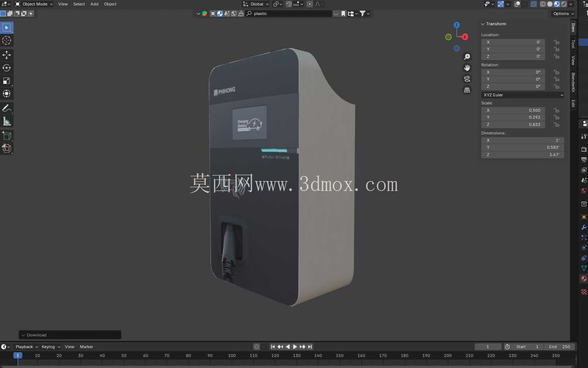The height and width of the screenshot is (368, 588).
Task: Click the red X axis gizmo handle
Action: pos(465,37)
